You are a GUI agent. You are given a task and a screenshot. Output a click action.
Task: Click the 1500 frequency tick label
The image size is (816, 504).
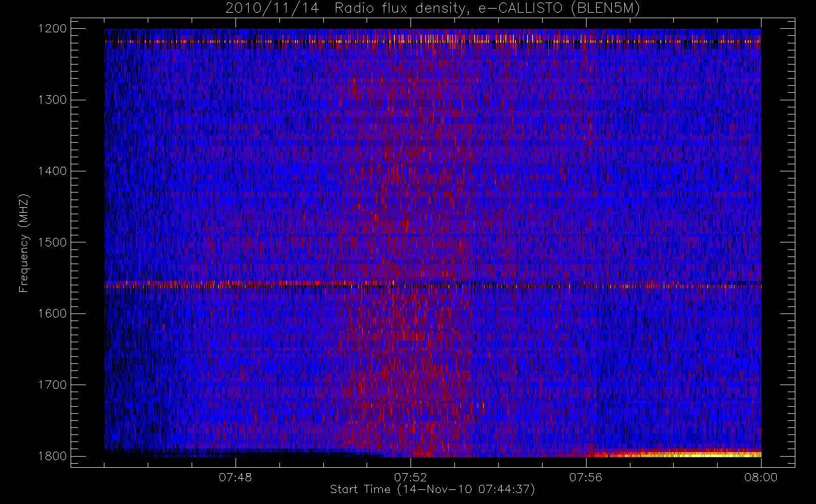[53, 242]
